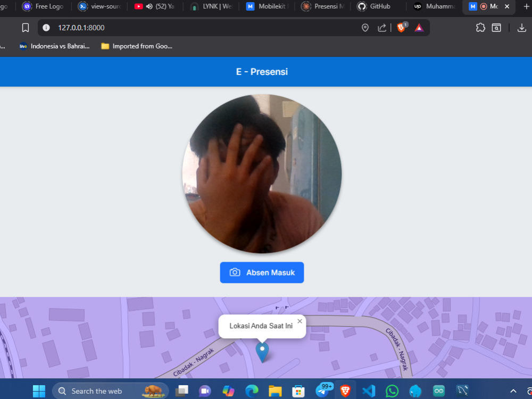The image size is (532, 399).
Task: Open Task View on taskbar
Action: [x=182, y=391]
